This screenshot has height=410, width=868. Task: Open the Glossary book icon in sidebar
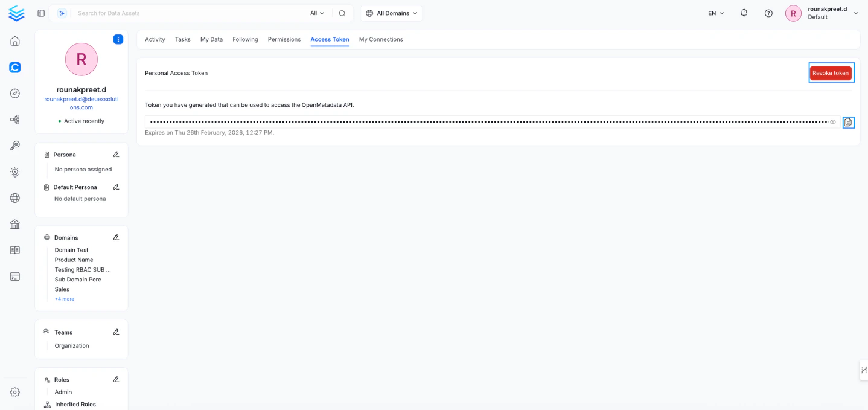click(15, 250)
